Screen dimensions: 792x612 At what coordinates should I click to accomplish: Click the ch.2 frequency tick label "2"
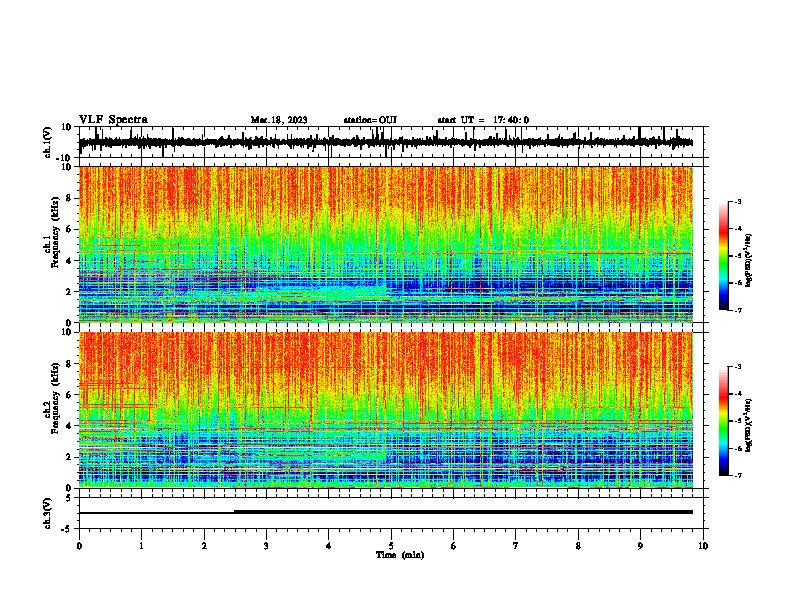coord(69,457)
